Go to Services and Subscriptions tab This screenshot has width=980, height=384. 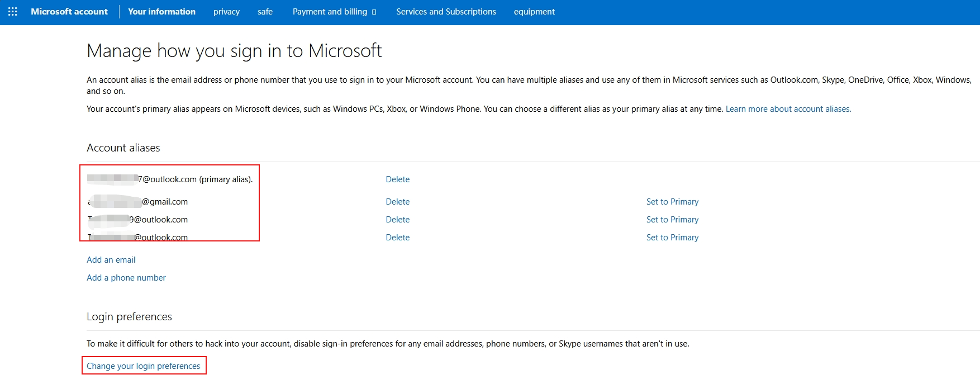point(446,12)
